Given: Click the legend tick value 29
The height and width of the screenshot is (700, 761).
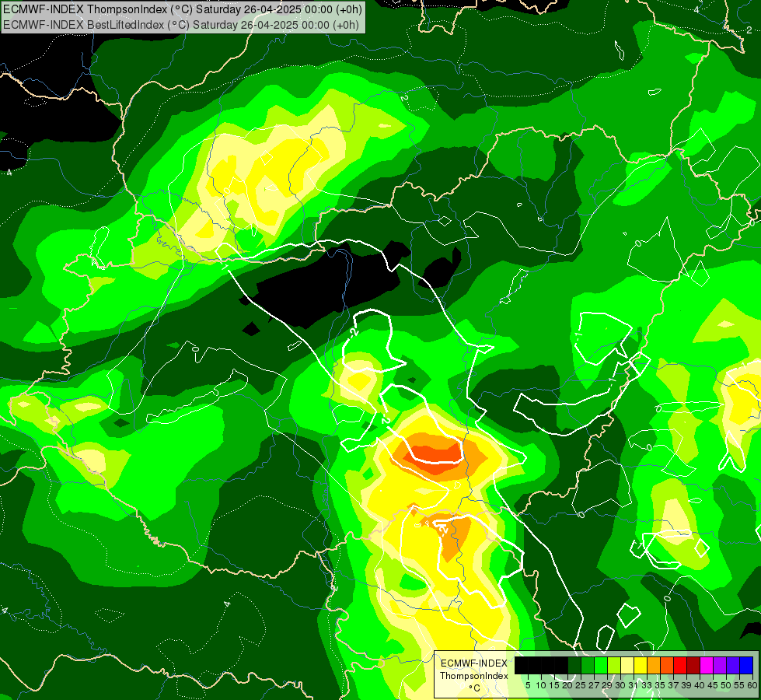Looking at the screenshot, I should (607, 685).
